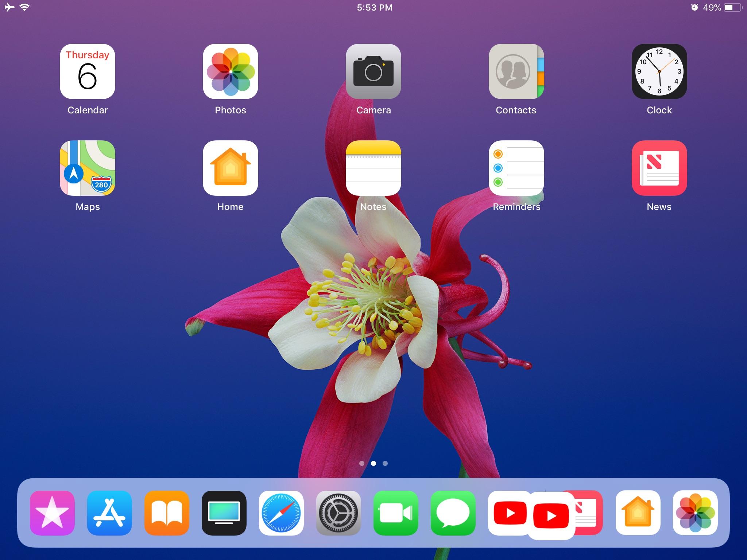Image resolution: width=747 pixels, height=560 pixels.
Task: Launch the App Store from the dock
Action: [x=109, y=513]
